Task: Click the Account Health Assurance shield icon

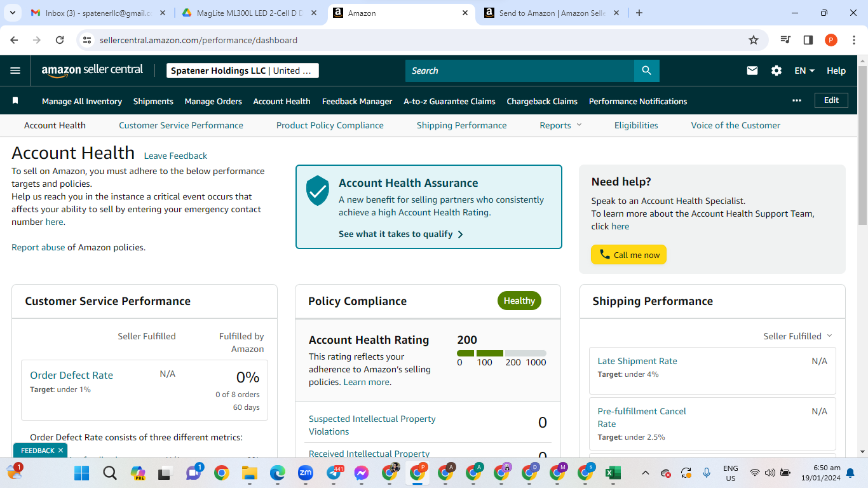Action: point(318,191)
